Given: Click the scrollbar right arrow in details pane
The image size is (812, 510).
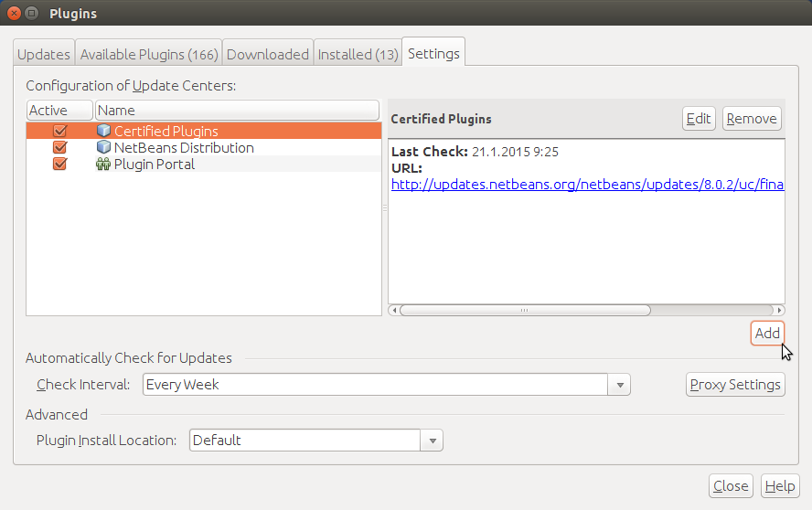Looking at the screenshot, I should tap(779, 310).
